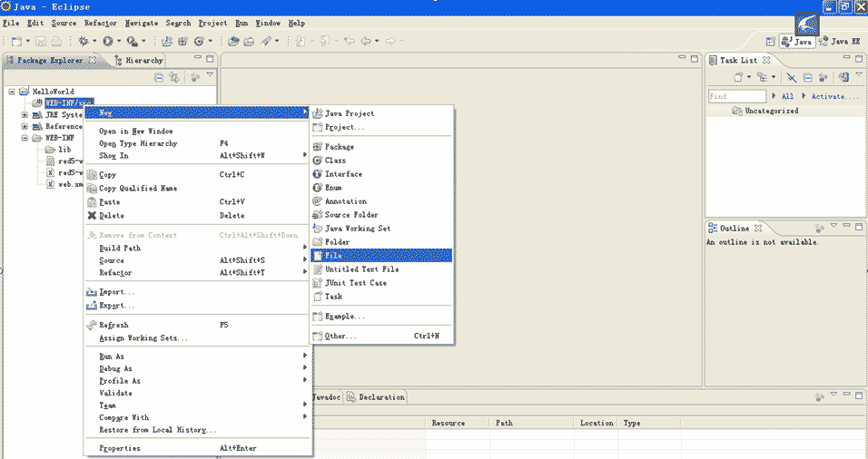Click the Run toolbar icon
Viewport: 868px width, 459px height.
(108, 41)
